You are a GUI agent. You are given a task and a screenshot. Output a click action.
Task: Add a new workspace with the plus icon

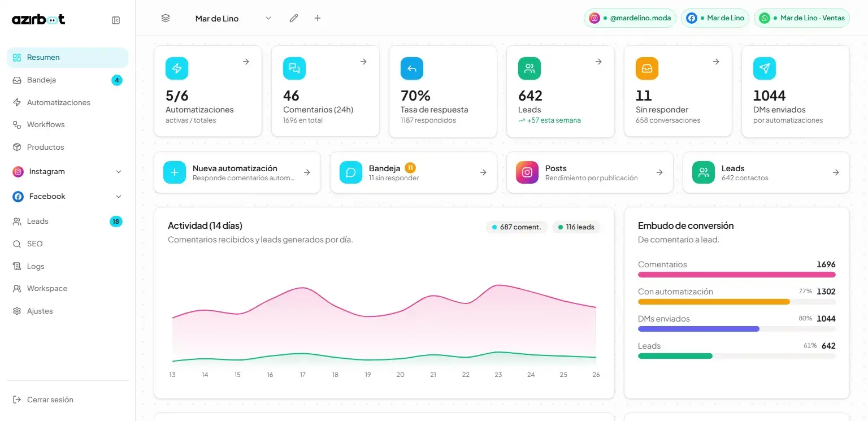318,18
